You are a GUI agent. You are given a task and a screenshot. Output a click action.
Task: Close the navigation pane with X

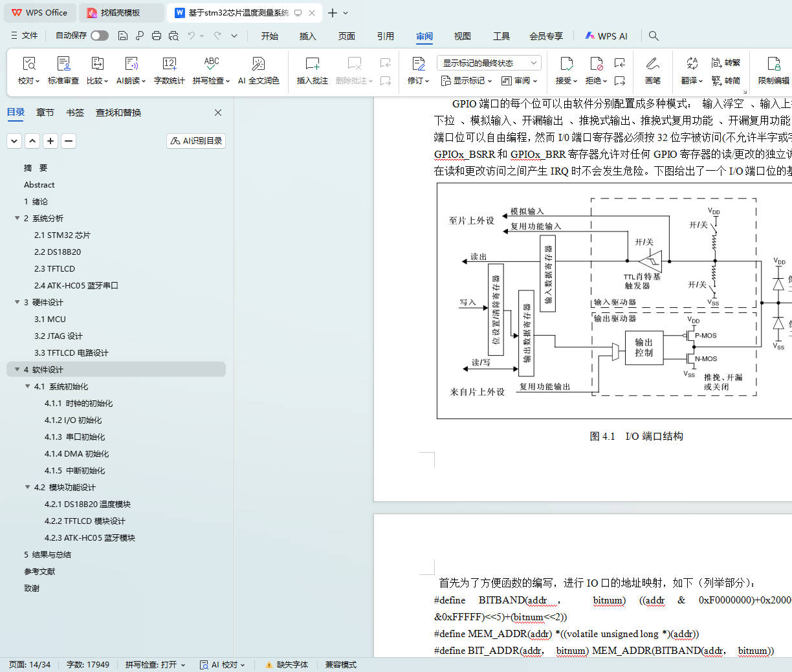(218, 113)
